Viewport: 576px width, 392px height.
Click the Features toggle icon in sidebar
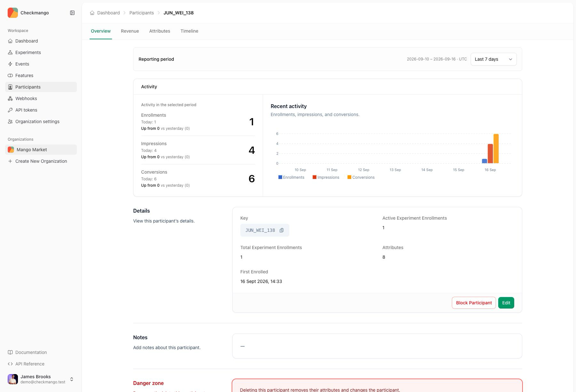tap(10, 75)
